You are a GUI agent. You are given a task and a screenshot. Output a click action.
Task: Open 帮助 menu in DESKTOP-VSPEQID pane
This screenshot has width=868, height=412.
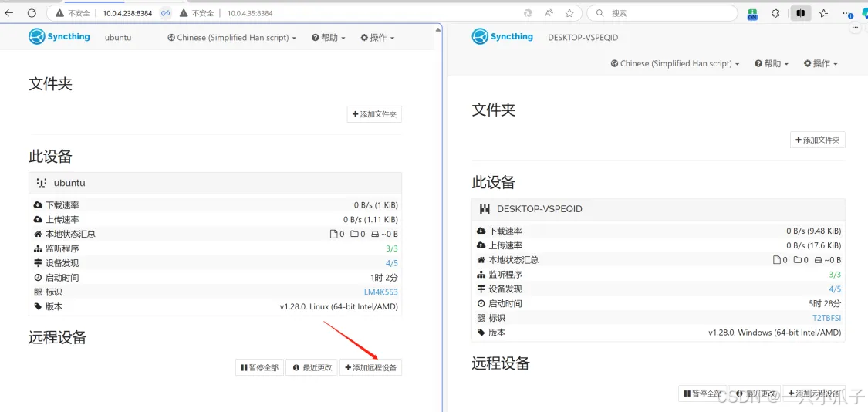(771, 64)
